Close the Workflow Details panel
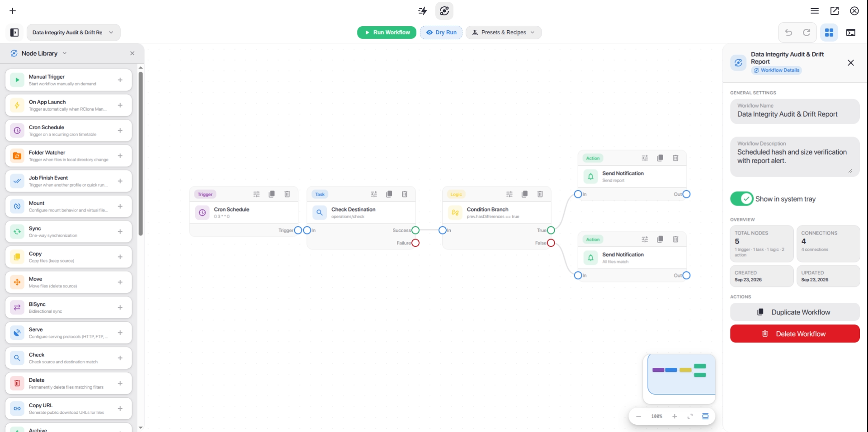 [851, 63]
